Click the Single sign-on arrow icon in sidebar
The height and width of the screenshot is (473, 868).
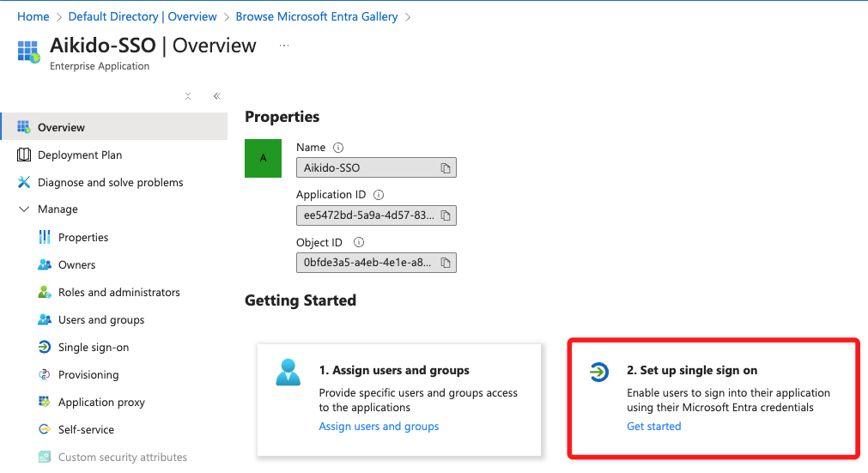tap(45, 347)
